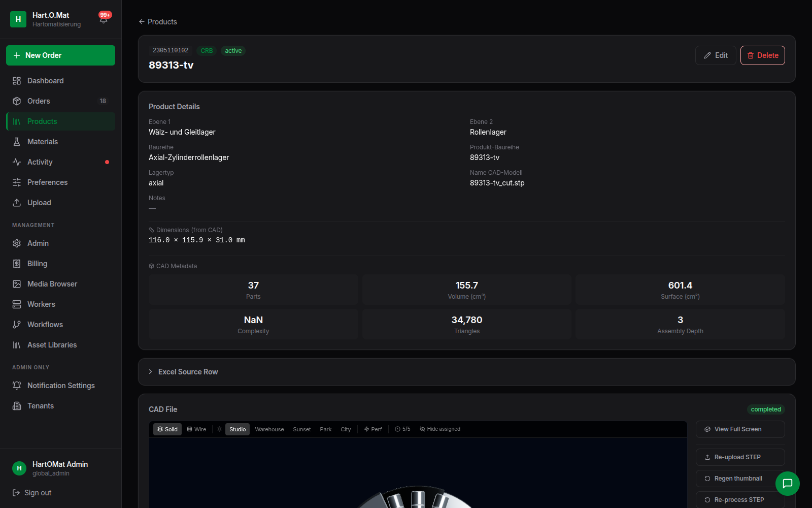
Task: Open Workers from sidebar
Action: tap(60, 304)
